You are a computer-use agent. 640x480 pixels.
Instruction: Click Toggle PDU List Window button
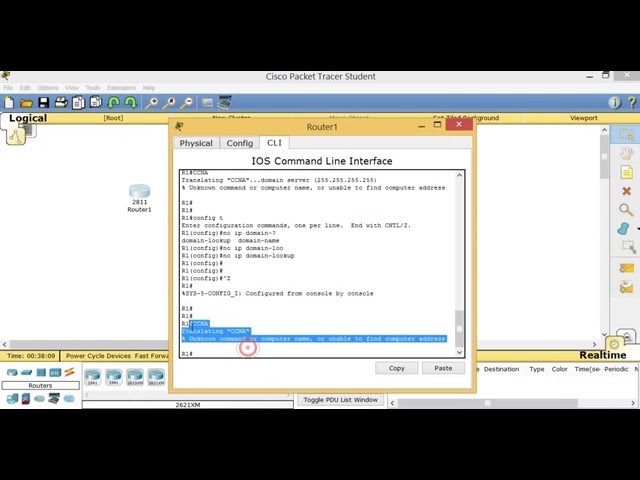pyautogui.click(x=340, y=400)
